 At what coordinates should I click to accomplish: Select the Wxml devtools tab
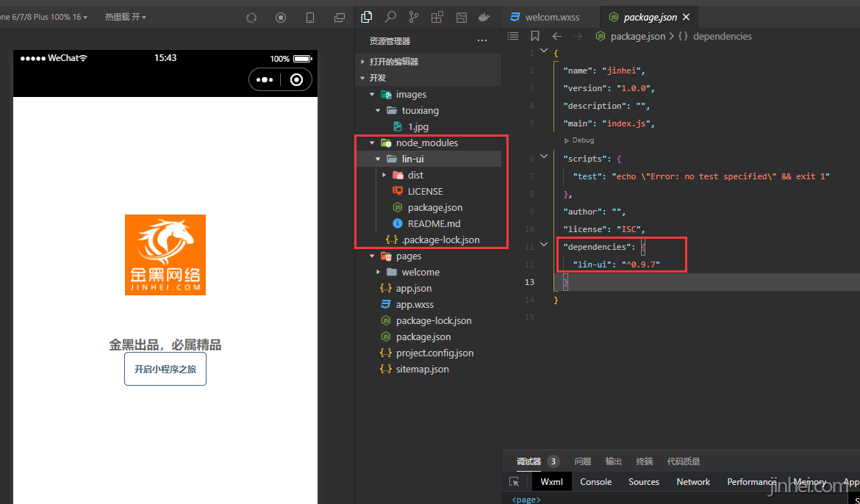coord(552,481)
